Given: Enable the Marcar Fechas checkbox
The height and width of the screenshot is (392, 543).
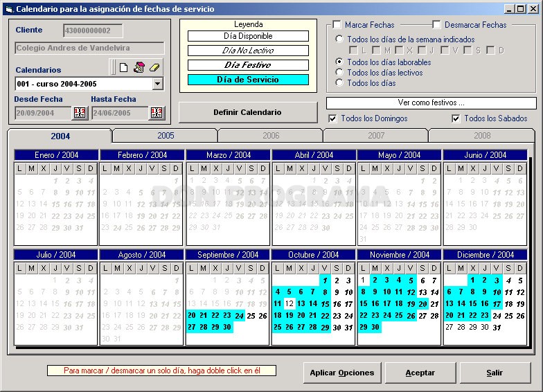Looking at the screenshot, I should [337, 25].
